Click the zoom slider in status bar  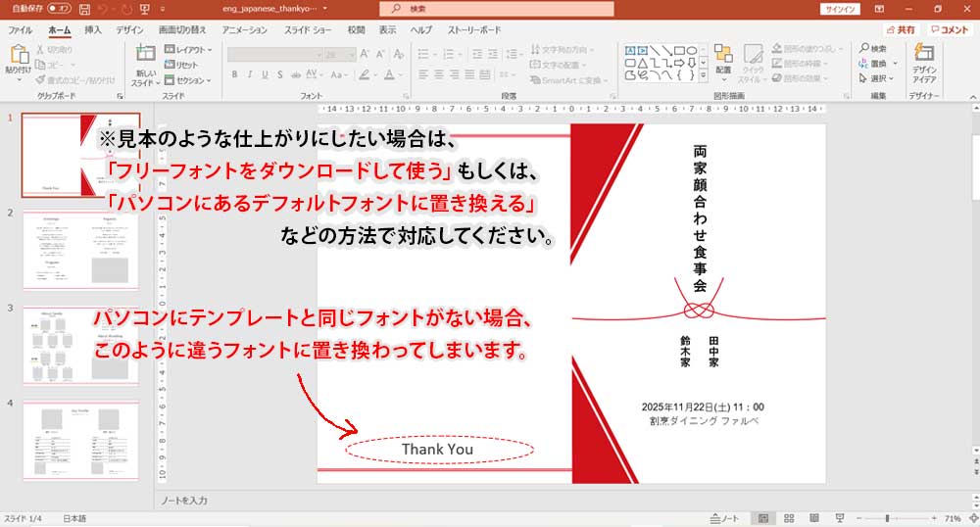pyautogui.click(x=887, y=518)
